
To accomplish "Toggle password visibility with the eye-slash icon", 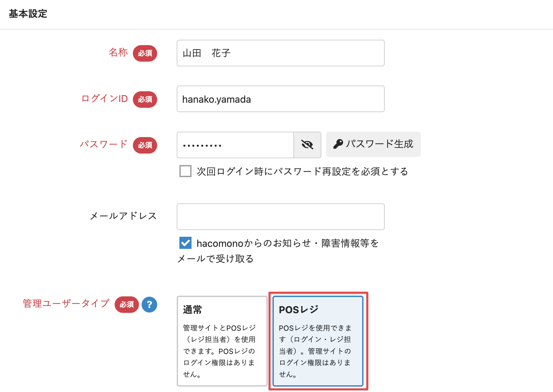I will (x=307, y=145).
